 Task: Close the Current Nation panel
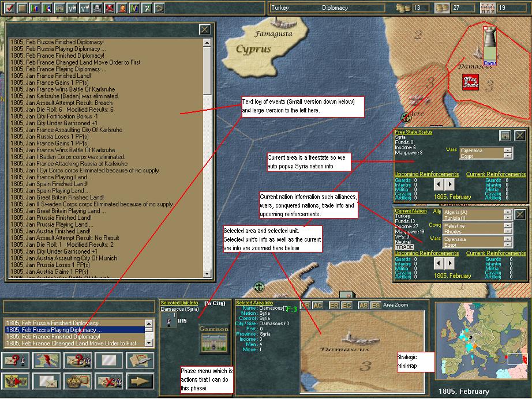(x=520, y=214)
